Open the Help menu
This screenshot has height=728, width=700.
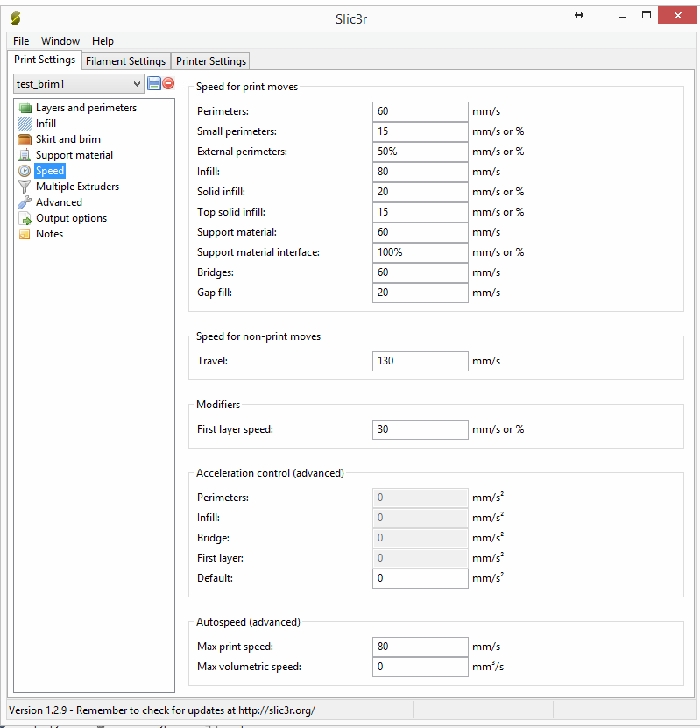103,41
